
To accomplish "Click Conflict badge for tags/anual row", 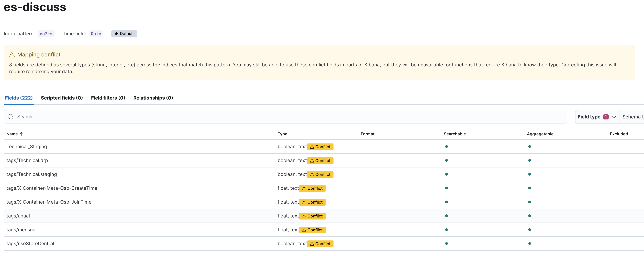I will pos(312,216).
